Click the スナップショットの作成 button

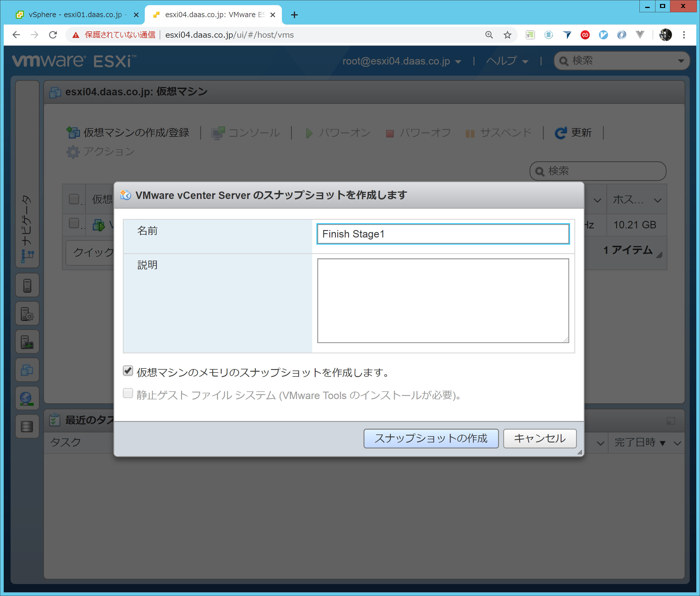(x=431, y=438)
